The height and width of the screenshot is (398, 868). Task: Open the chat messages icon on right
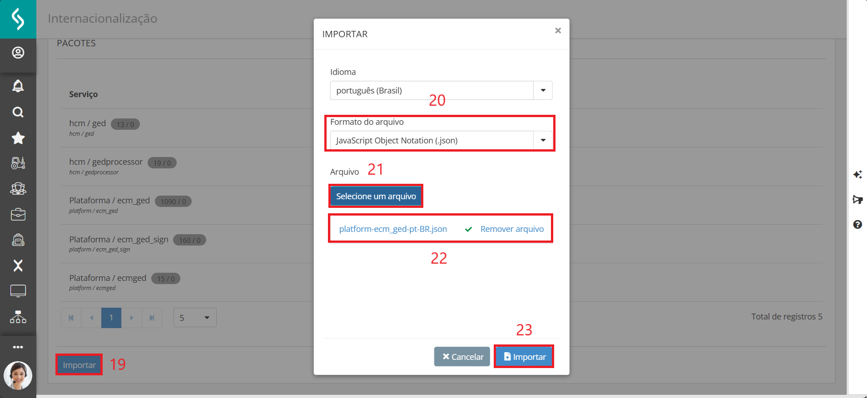tap(858, 200)
